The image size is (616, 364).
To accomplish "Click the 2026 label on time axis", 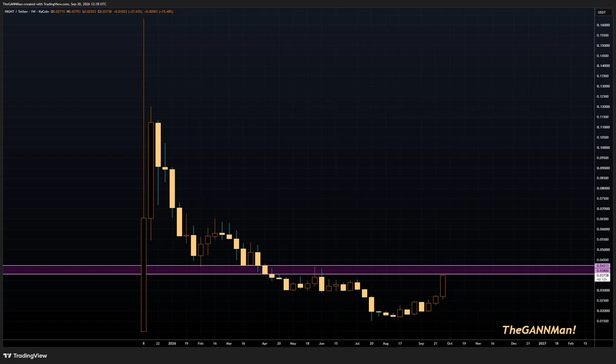I will click(x=172, y=343).
